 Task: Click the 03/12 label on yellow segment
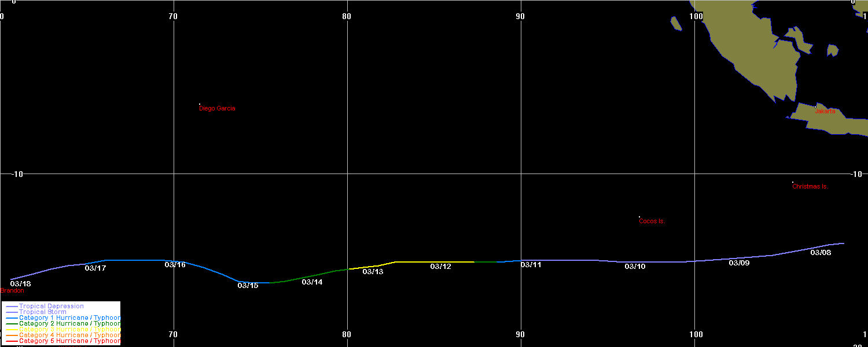pos(440,267)
